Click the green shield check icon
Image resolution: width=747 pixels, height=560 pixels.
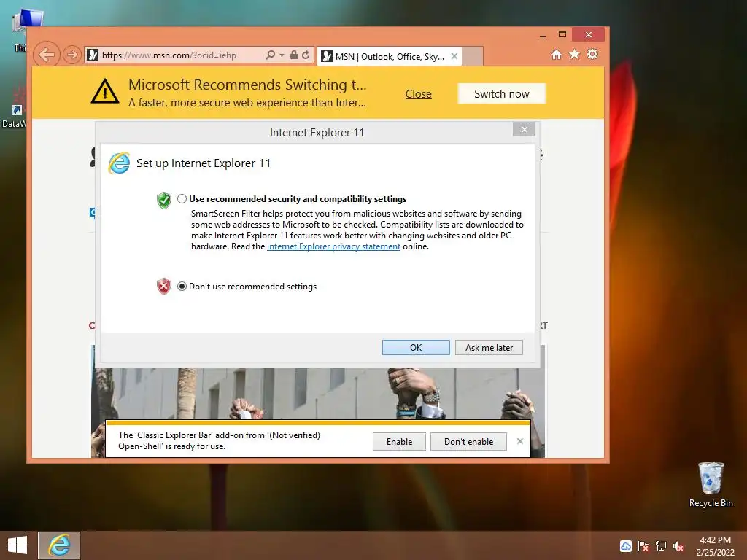(x=164, y=200)
